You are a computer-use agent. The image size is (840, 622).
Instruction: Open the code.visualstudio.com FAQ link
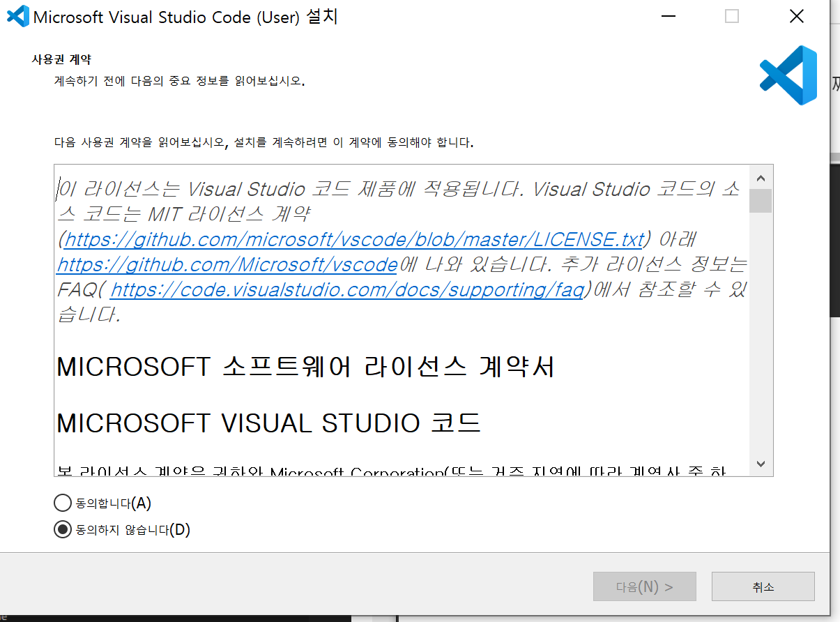346,289
